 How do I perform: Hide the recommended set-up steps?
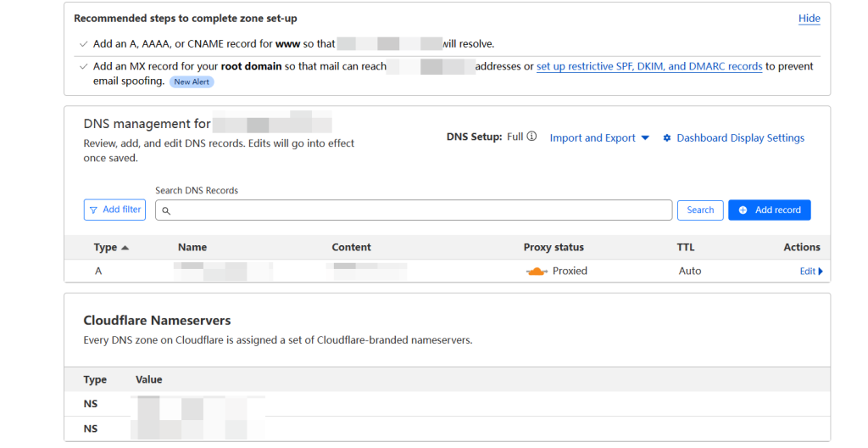click(x=810, y=19)
